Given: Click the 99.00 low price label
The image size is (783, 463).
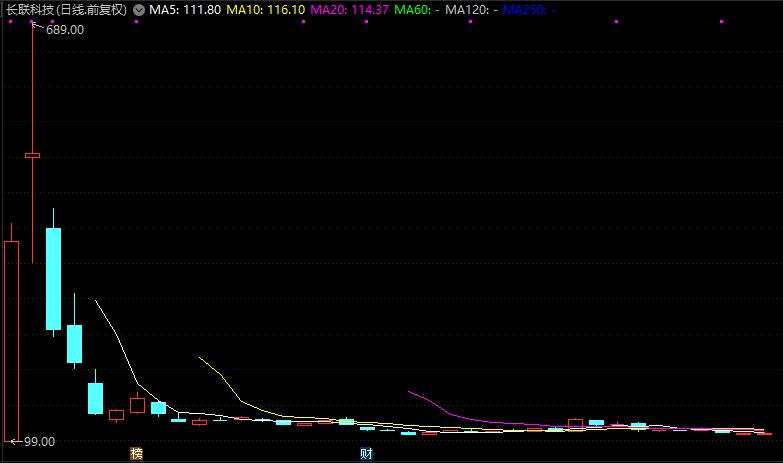Looking at the screenshot, I should pos(39,442).
